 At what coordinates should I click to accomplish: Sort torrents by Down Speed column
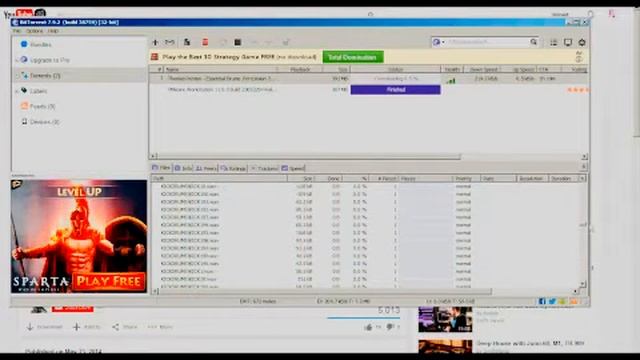pos(483,69)
